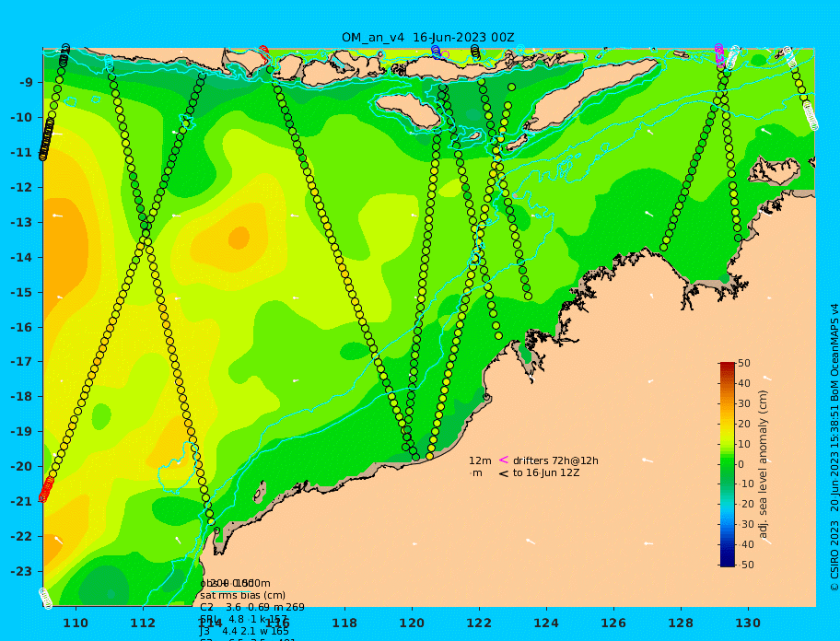Click latitude axis label -17

(x=21, y=362)
